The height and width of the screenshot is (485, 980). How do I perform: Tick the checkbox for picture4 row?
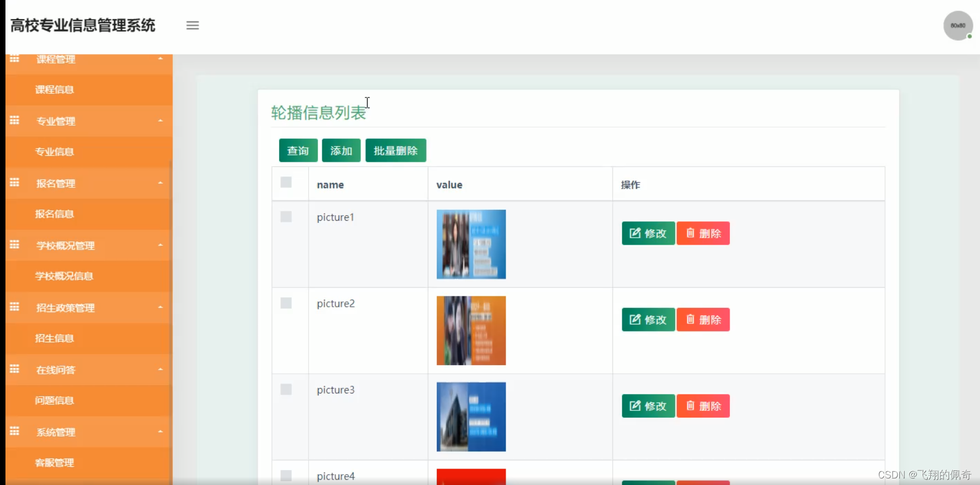(286, 476)
